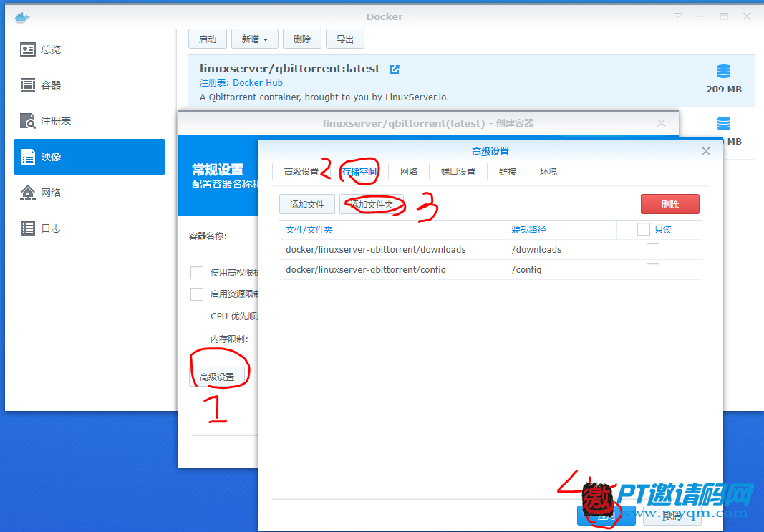This screenshot has width=764, height=532.
Task: Select the linuxserver/qbittorrent:latest image title
Action: point(289,69)
